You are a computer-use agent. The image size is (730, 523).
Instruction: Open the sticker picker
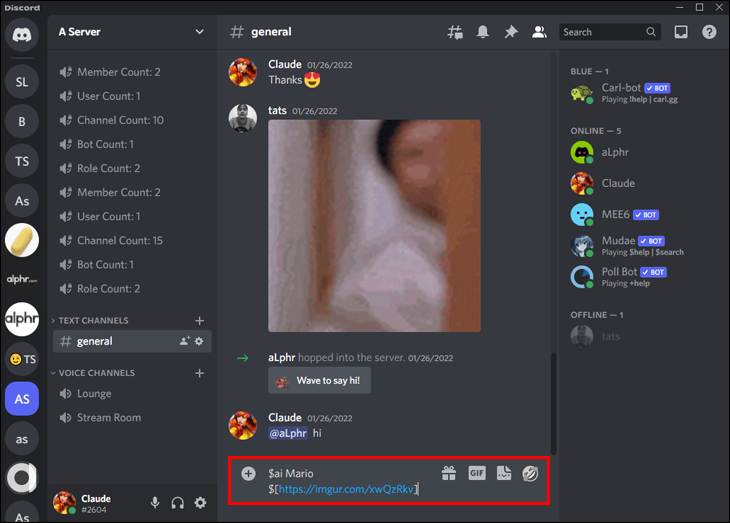point(504,474)
